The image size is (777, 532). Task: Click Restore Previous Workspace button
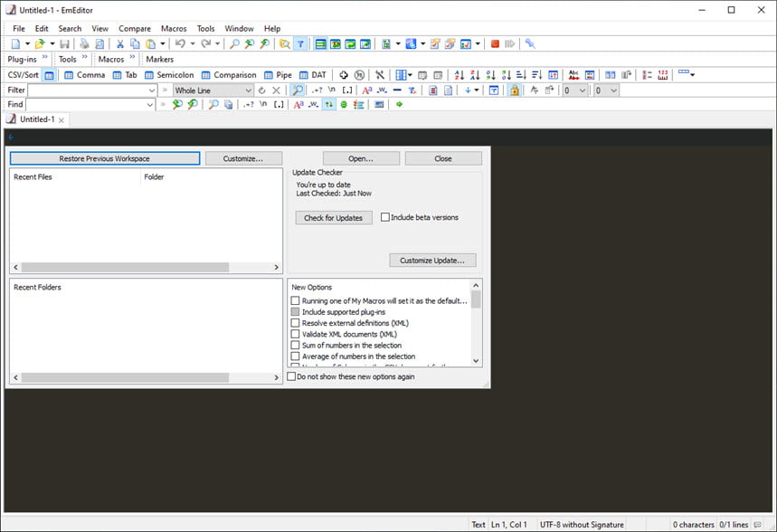(105, 158)
